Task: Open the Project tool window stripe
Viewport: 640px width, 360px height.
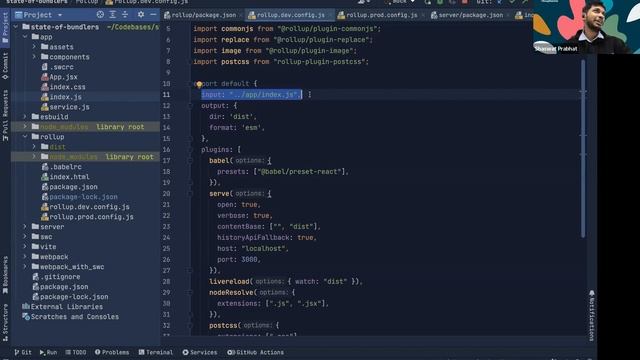Action: [x=5, y=27]
